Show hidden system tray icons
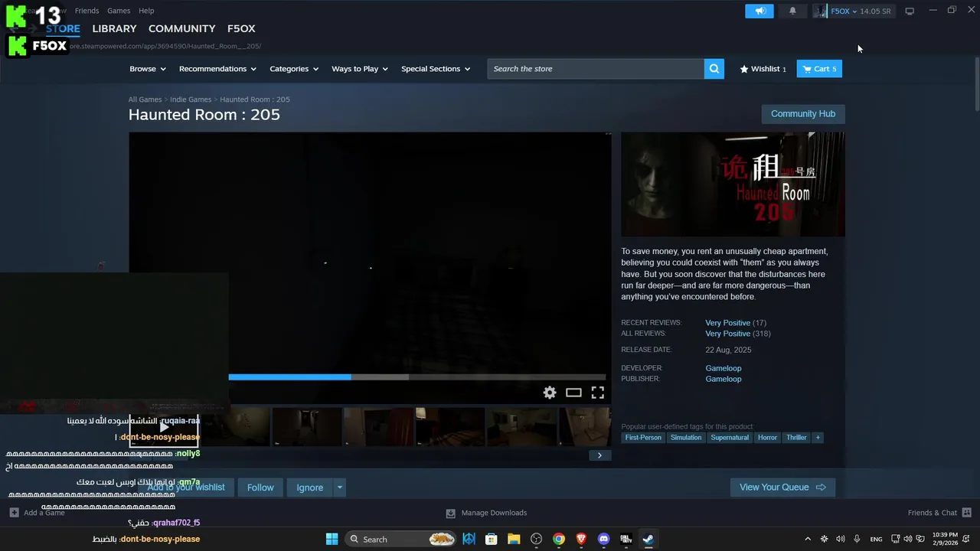This screenshot has width=980, height=551. coord(807,539)
